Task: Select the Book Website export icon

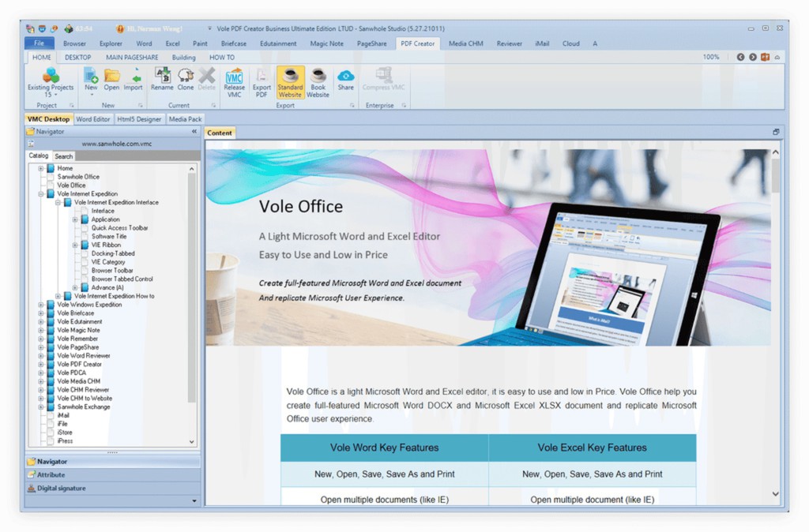Action: tap(318, 81)
